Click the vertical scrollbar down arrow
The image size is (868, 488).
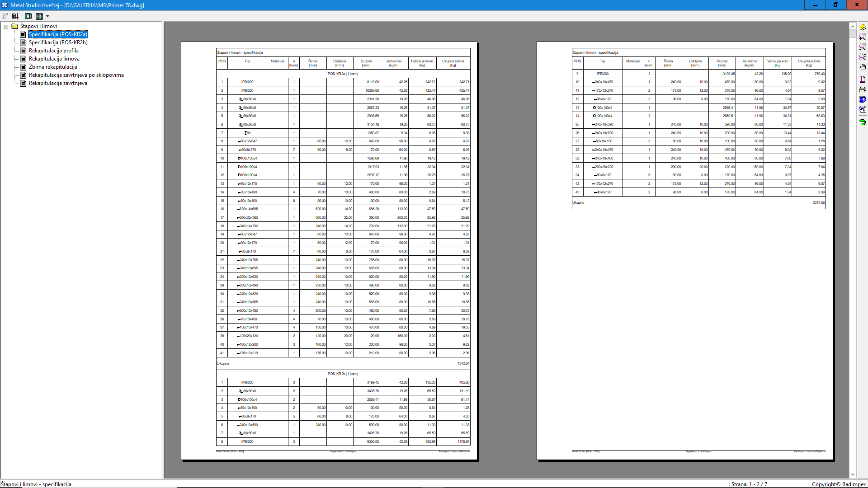pyautogui.click(x=853, y=474)
